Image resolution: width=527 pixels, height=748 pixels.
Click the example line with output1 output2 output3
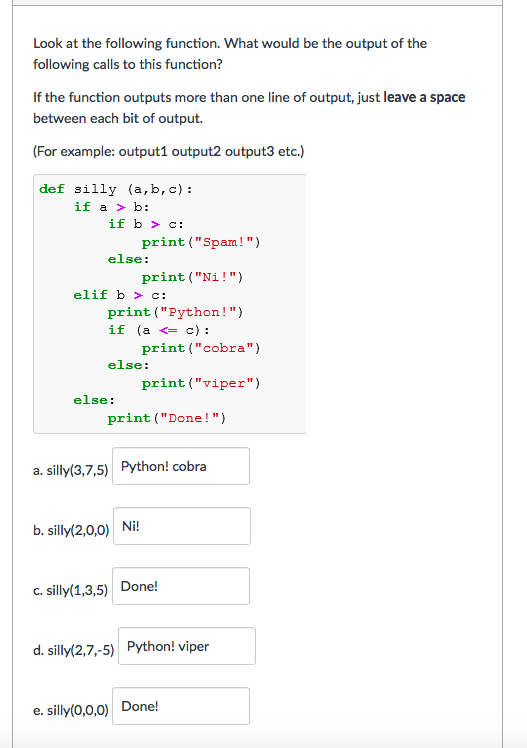click(168, 152)
